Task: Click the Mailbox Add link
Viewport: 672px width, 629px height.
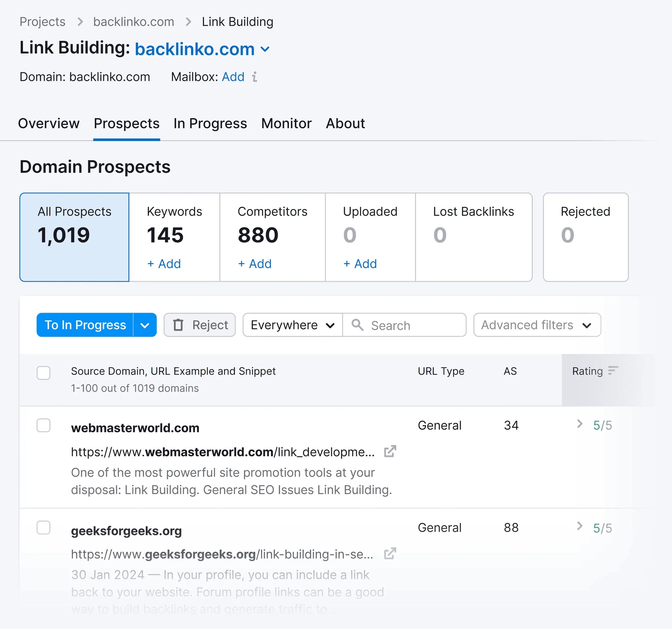Action: pos(233,77)
